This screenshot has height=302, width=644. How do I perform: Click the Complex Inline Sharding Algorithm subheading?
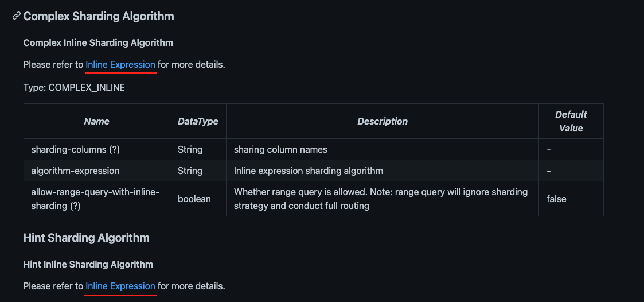(98, 43)
